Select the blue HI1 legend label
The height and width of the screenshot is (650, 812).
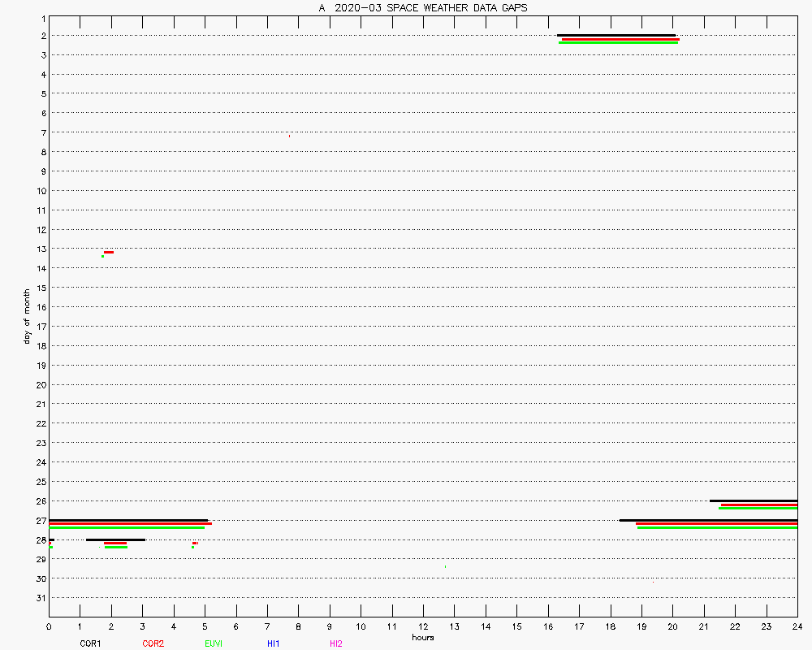[x=274, y=643]
